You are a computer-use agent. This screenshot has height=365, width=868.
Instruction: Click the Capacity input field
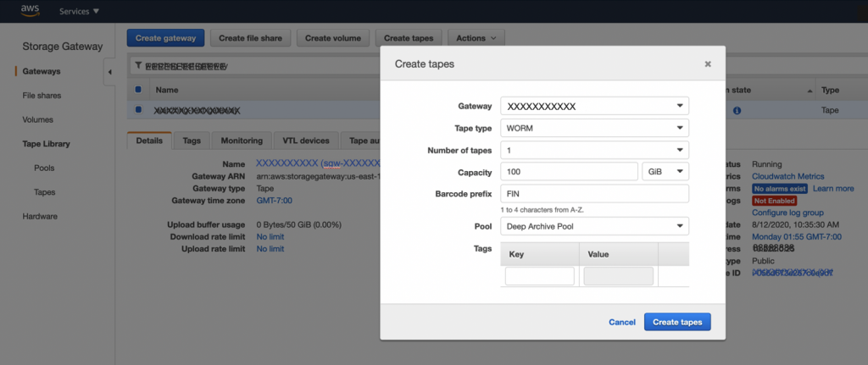click(569, 172)
